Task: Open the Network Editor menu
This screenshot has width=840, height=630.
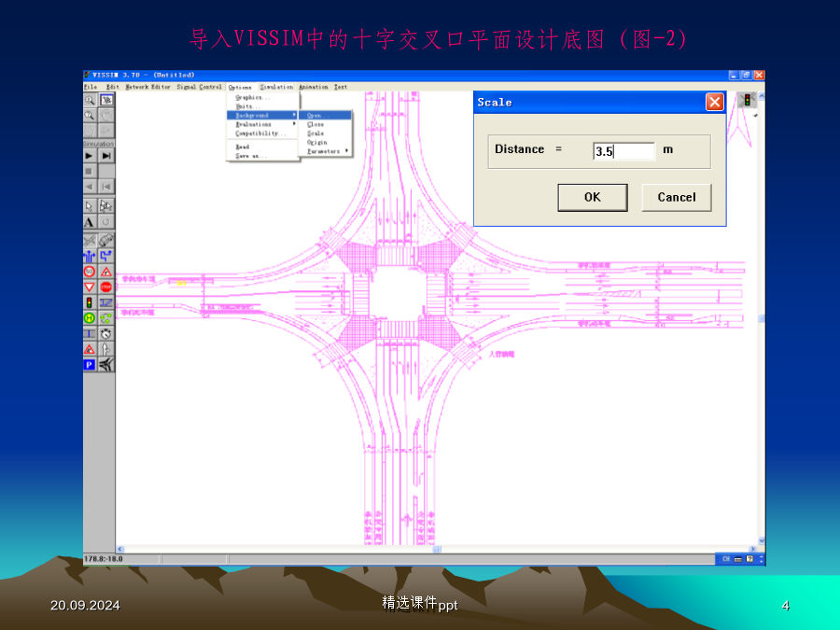Action: pyautogui.click(x=147, y=87)
